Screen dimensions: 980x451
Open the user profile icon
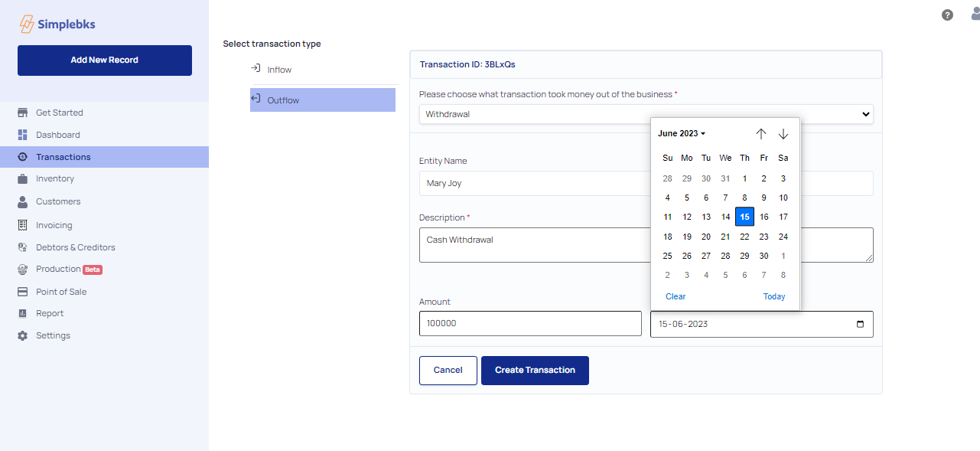[x=975, y=14]
